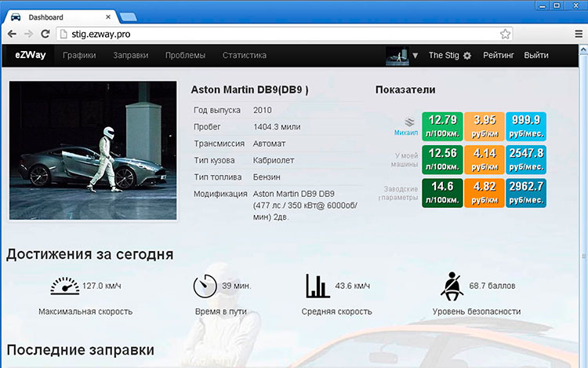Click the car favicon on Dashboard tab
The image size is (588, 368).
coord(16,17)
